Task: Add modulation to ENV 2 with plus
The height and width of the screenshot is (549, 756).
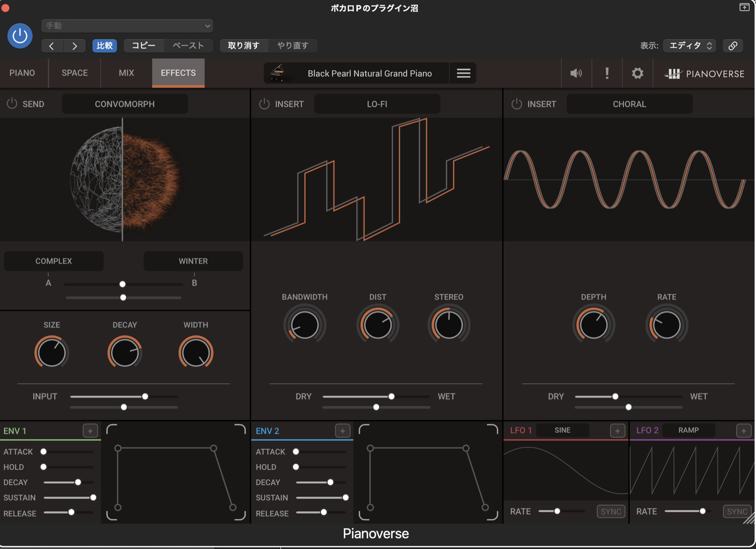Action: (343, 431)
